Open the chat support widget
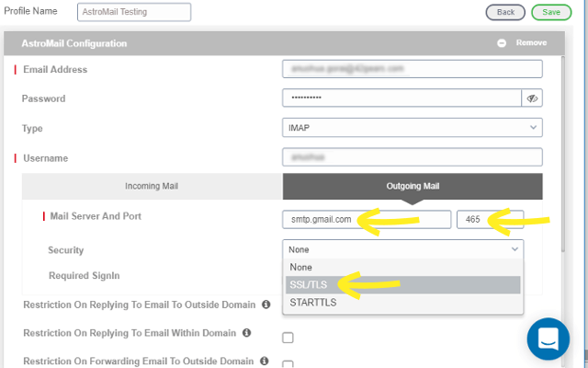 click(548, 339)
